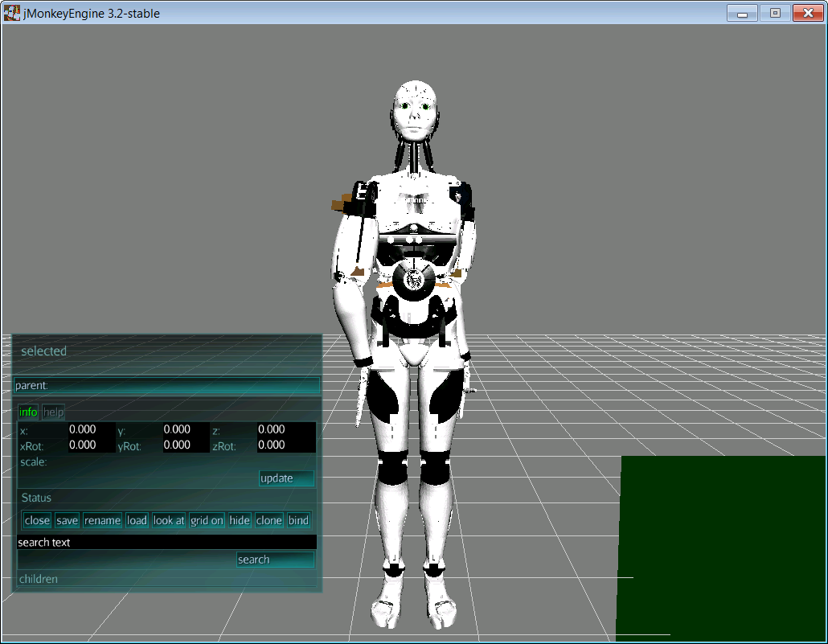
Task: Click the dark green rectangle in viewport
Action: point(721,548)
